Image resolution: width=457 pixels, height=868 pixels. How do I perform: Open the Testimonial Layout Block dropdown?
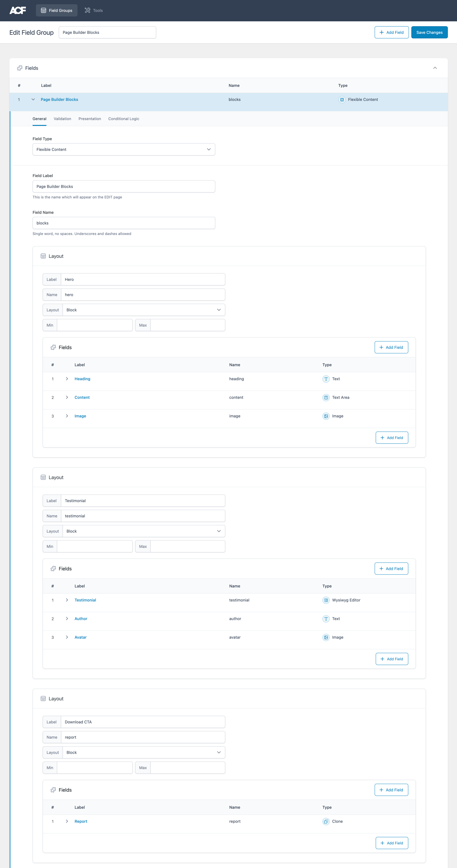tap(144, 532)
